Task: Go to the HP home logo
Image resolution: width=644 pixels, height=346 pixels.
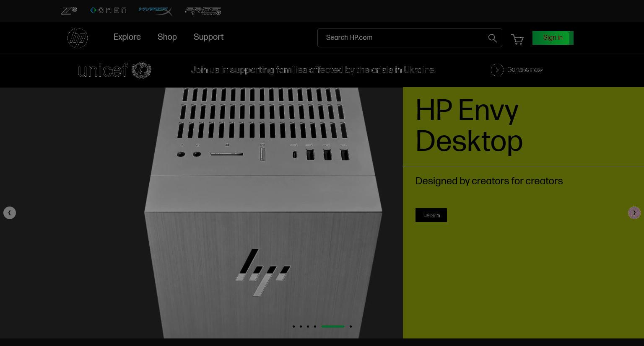Action: coord(78,38)
